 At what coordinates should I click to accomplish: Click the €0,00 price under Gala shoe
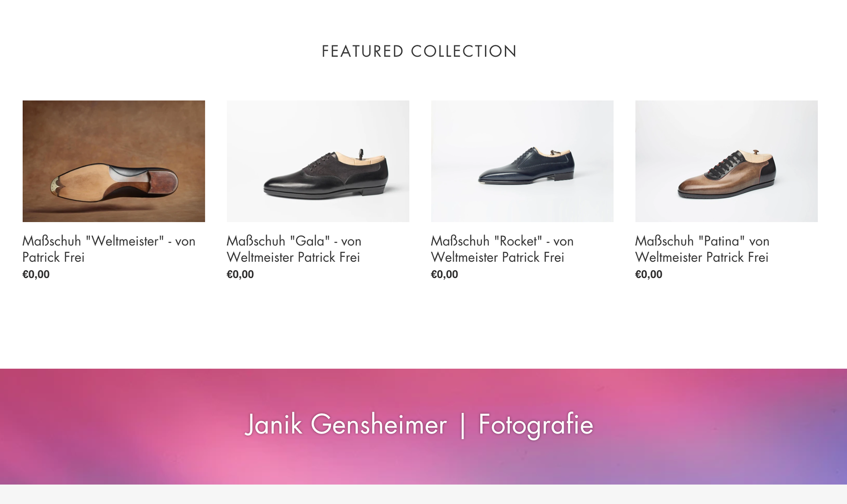(x=240, y=274)
